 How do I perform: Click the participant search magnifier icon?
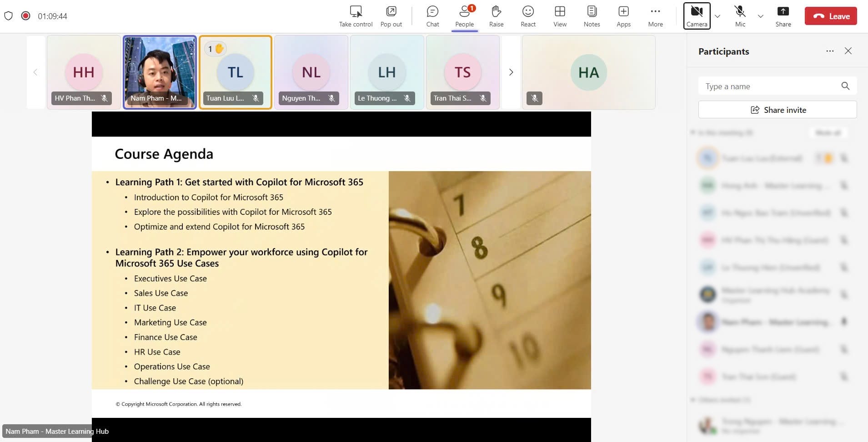845,86
